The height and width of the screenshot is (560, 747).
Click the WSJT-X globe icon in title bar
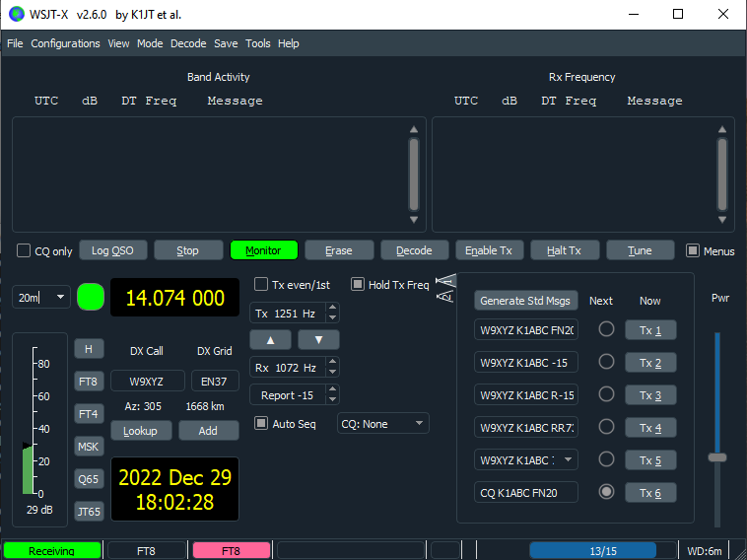[17, 15]
